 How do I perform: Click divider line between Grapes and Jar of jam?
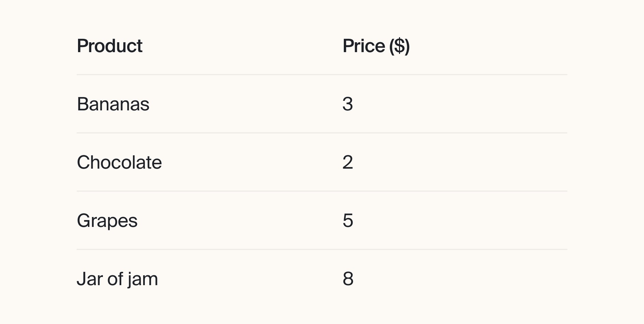[322, 249]
